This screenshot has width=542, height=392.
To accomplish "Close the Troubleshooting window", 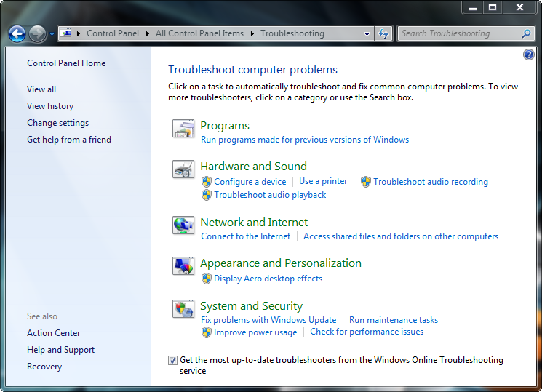I will 520,7.
